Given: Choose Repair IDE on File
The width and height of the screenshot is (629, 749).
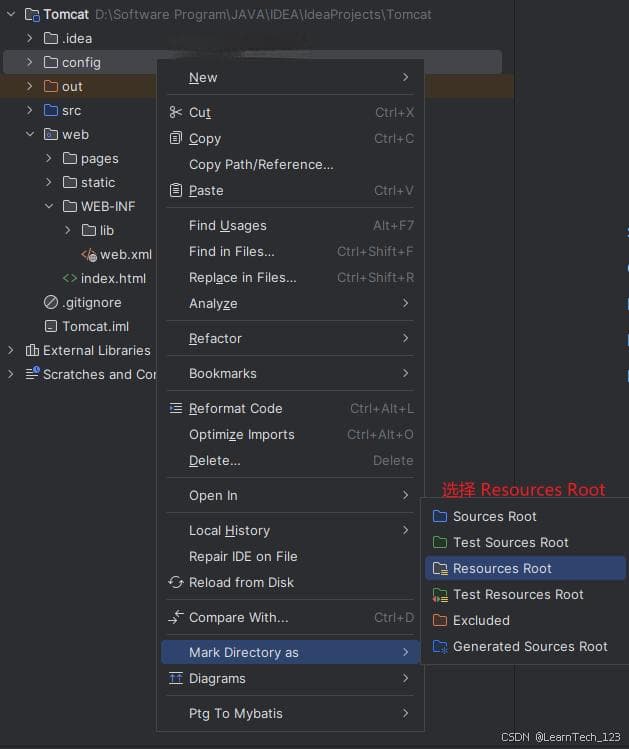Looking at the screenshot, I should (x=290, y=556).
